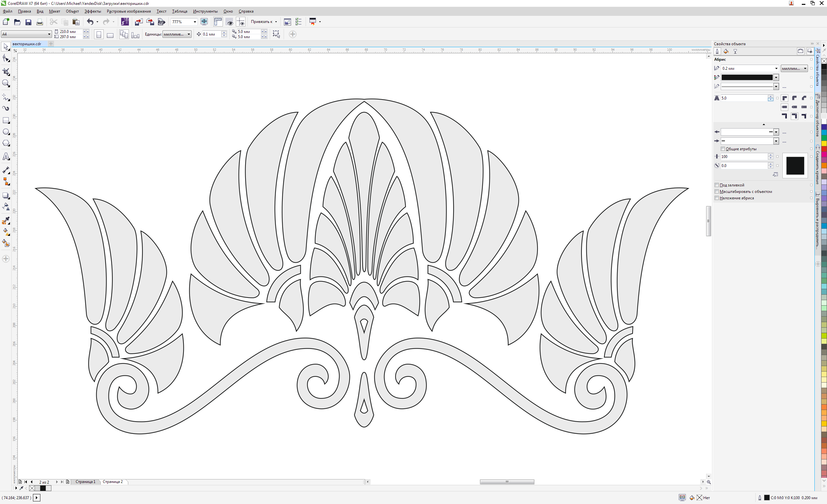
Task: Check the 'Наложение абриса' option
Action: click(x=717, y=198)
